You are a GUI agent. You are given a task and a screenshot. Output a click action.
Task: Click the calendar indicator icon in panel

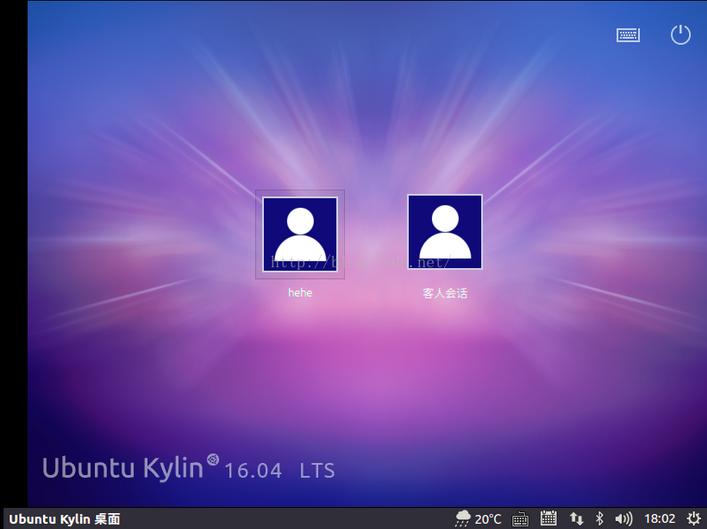point(548,518)
